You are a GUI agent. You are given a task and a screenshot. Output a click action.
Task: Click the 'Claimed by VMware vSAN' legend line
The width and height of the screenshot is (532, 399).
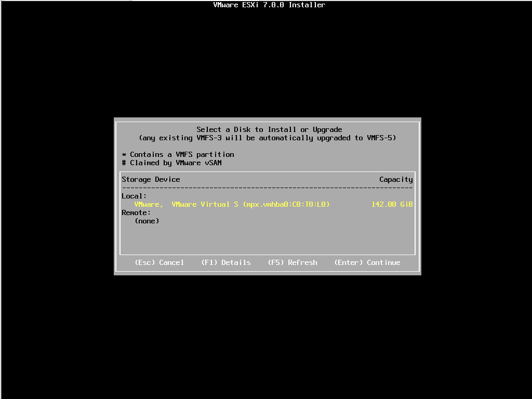tap(171, 163)
